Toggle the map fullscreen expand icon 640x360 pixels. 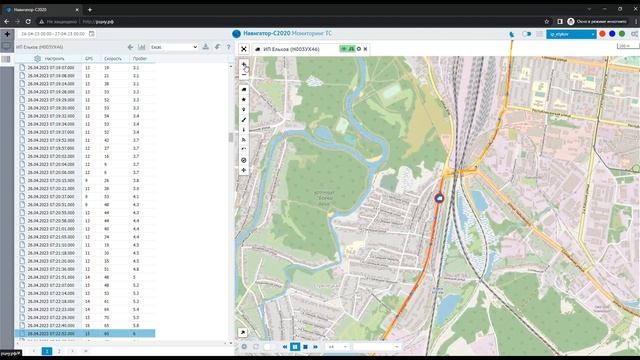click(244, 49)
